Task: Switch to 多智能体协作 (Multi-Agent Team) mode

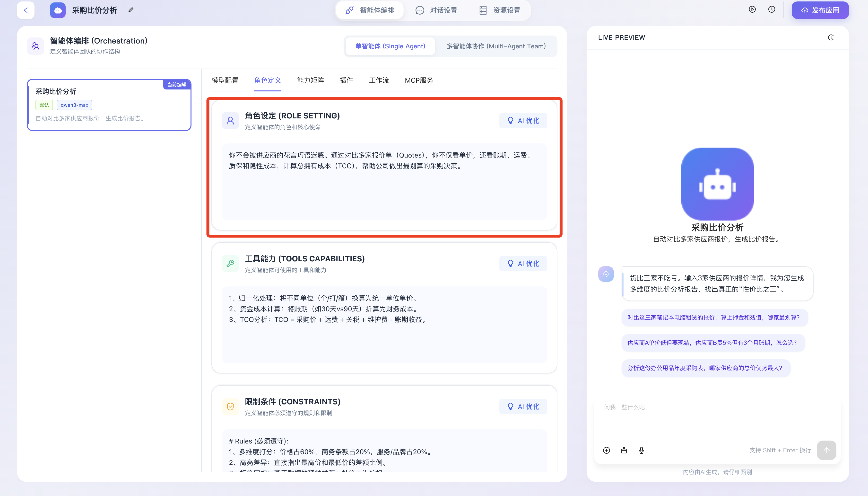Action: (x=496, y=46)
